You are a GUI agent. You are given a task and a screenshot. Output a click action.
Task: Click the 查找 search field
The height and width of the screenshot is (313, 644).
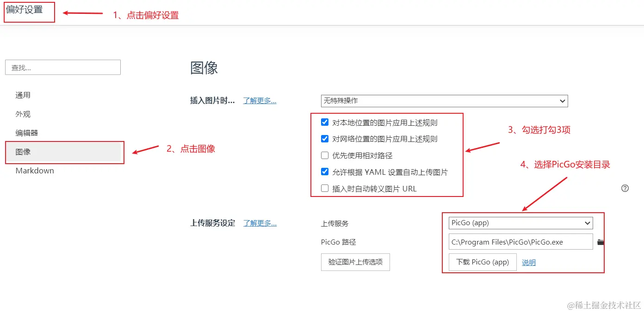63,68
